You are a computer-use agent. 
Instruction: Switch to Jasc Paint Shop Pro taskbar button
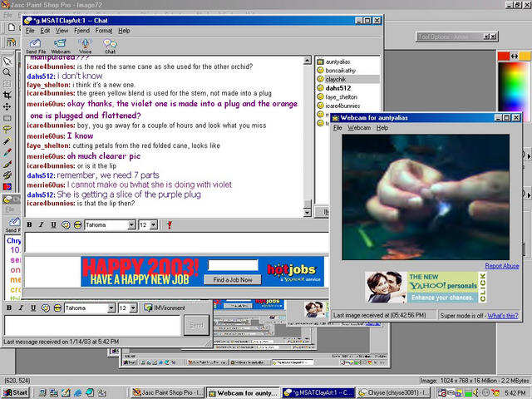point(168,392)
